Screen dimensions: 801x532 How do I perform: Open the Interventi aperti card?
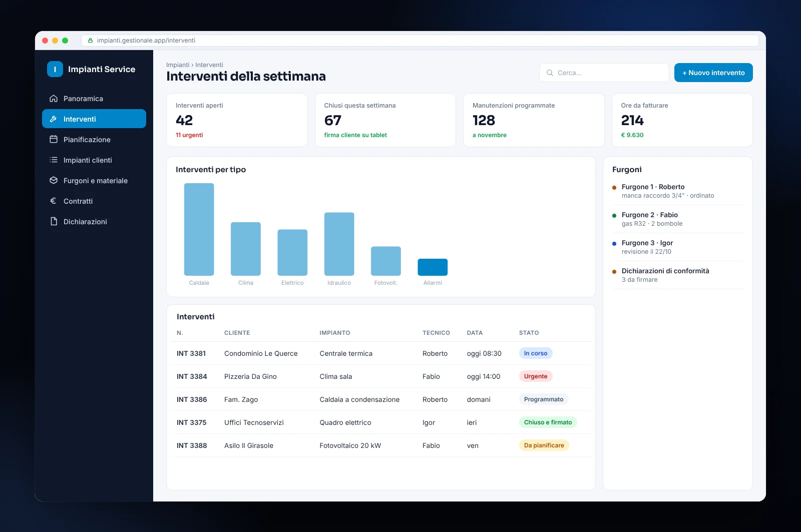click(237, 120)
